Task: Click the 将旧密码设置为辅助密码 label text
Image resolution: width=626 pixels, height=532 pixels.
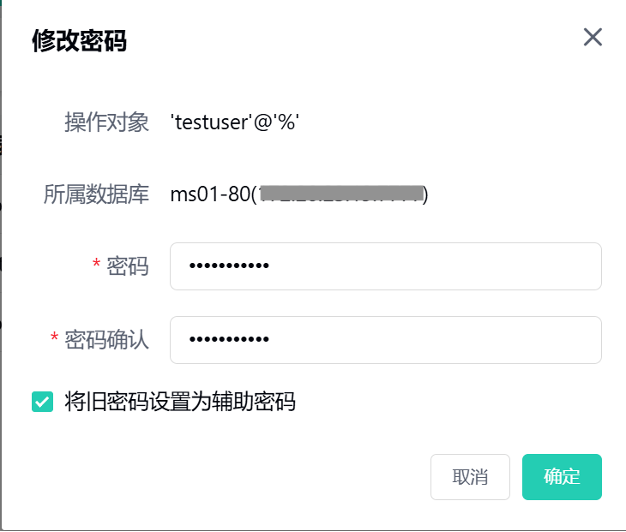Action: pyautogui.click(x=180, y=401)
